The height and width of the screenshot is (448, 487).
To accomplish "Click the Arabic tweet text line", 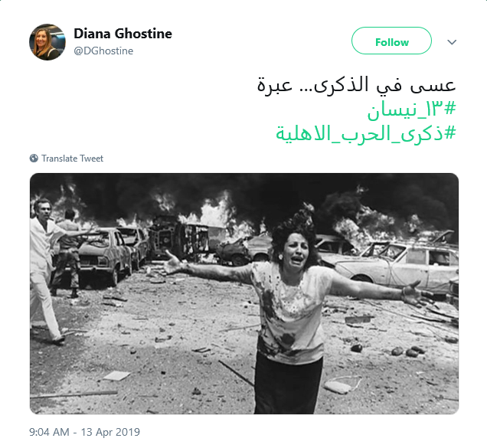I will click(356, 85).
